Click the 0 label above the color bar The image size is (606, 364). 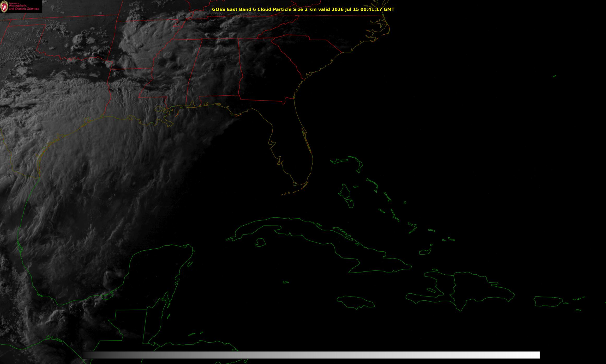(84, 346)
